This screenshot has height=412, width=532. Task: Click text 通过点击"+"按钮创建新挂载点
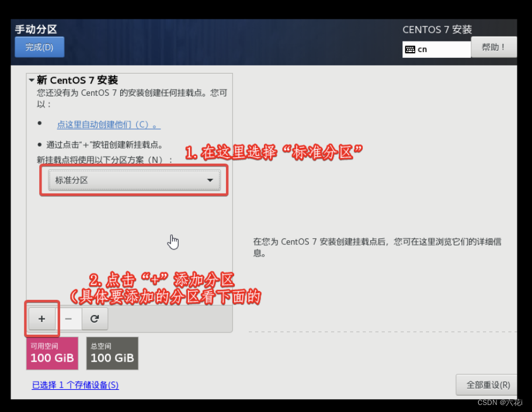pyautogui.click(x=105, y=145)
